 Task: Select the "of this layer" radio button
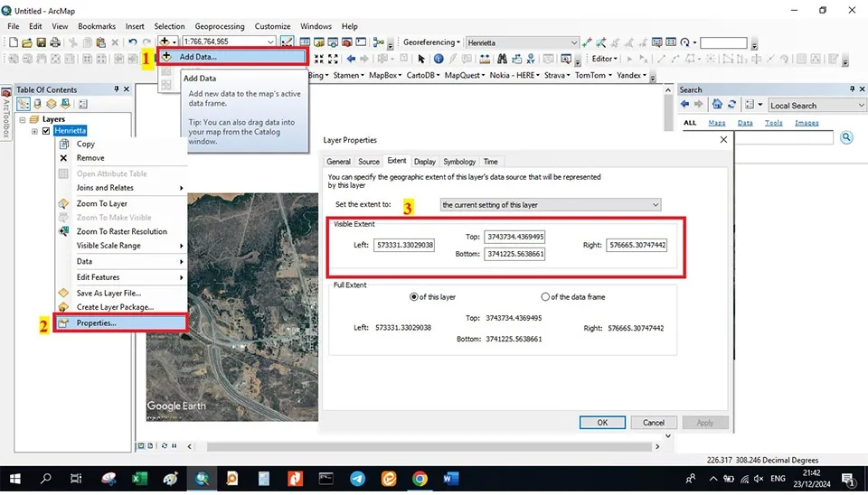pyautogui.click(x=413, y=296)
